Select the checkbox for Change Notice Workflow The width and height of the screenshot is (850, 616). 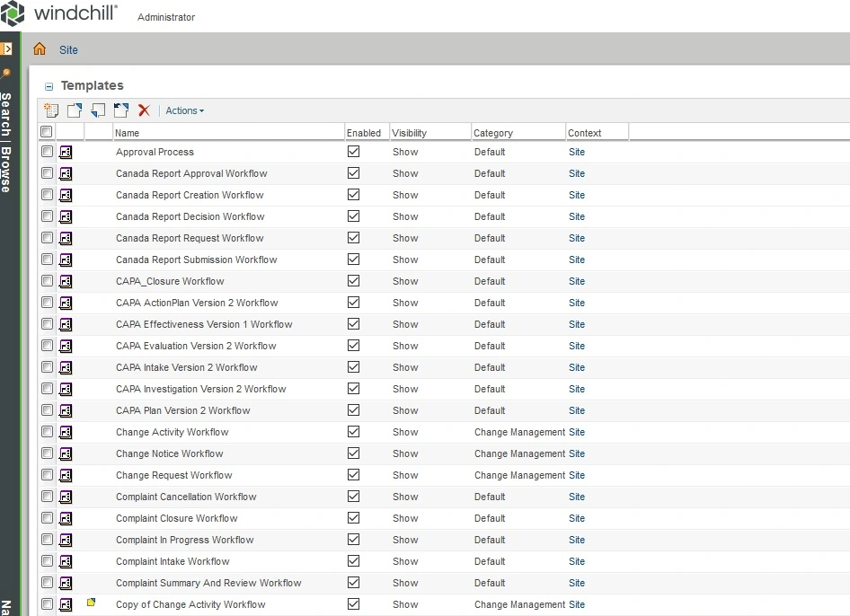47,453
